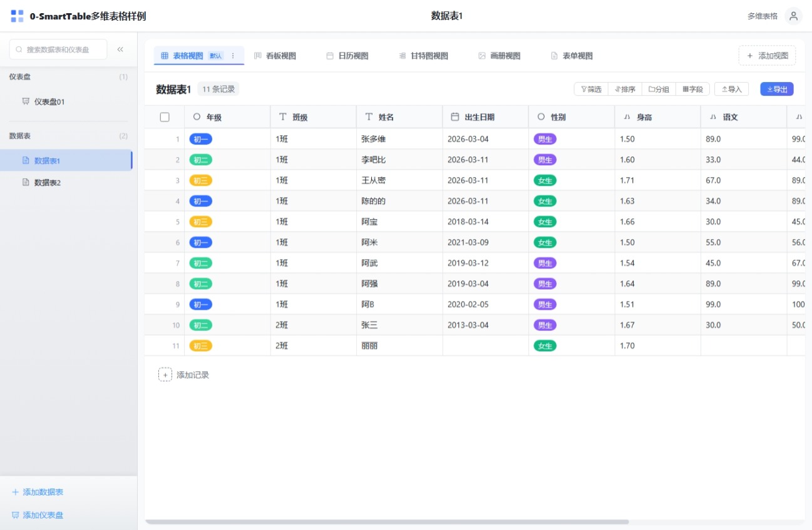Switch to the 看板视图 tab

275,56
